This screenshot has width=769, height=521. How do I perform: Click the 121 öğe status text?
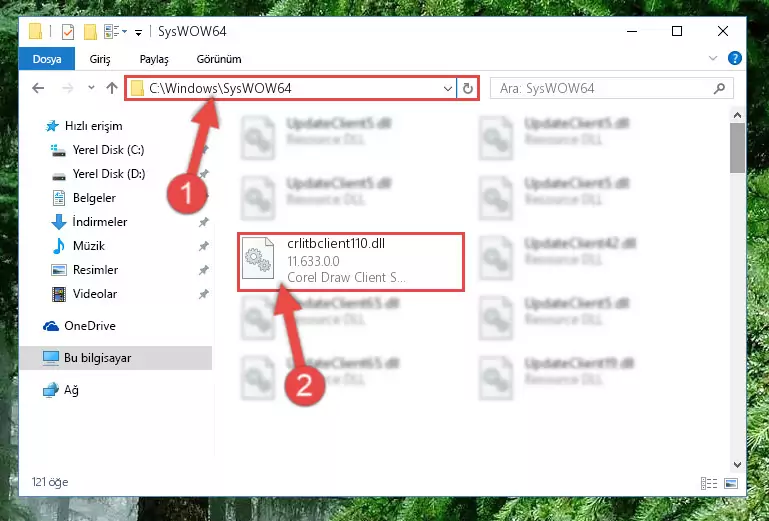[50, 482]
